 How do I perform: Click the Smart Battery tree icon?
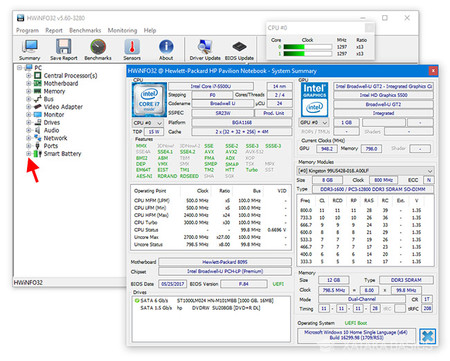pyautogui.click(x=38, y=154)
